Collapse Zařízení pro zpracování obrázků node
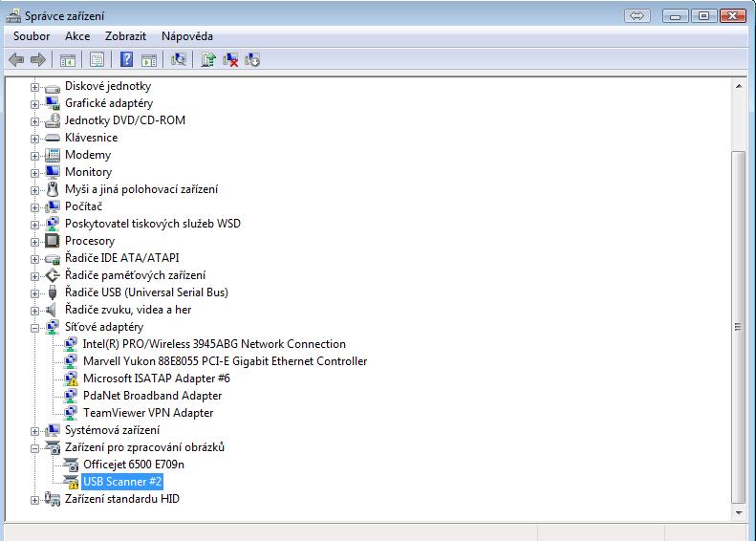756x541 pixels. point(34,449)
